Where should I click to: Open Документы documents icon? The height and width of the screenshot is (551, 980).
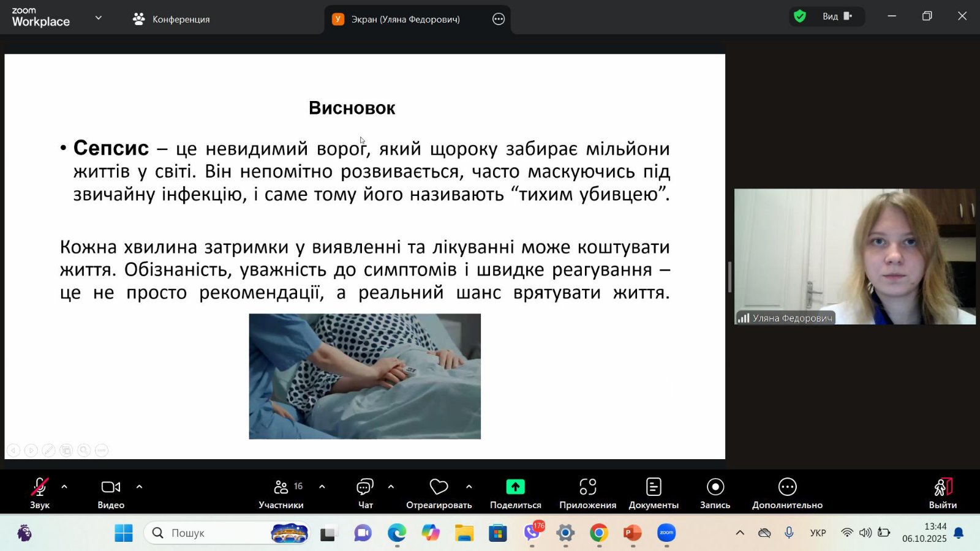(x=654, y=487)
